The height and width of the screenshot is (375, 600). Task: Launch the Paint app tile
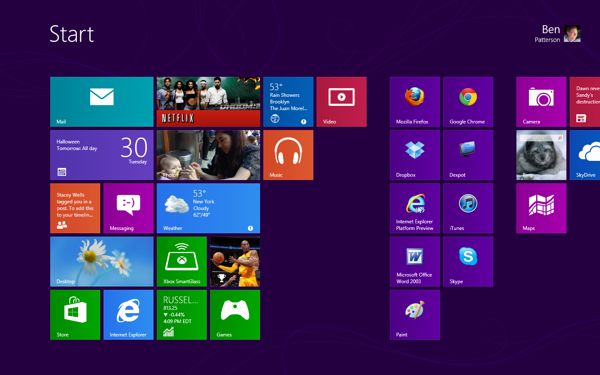point(415,315)
